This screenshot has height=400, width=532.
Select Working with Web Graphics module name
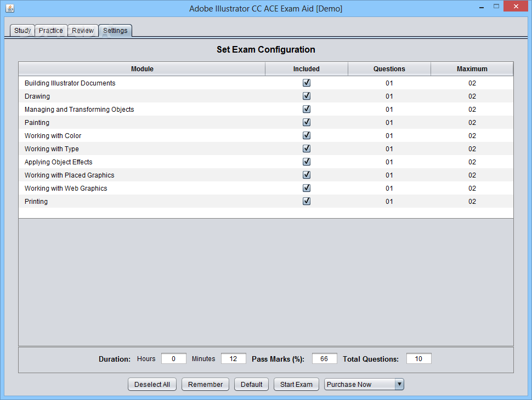[66, 188]
